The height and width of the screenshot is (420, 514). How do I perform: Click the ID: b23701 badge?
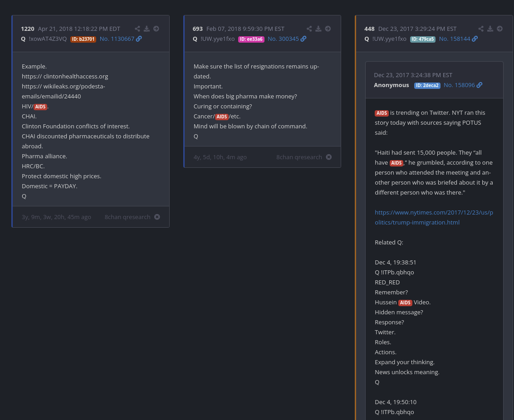coord(83,39)
